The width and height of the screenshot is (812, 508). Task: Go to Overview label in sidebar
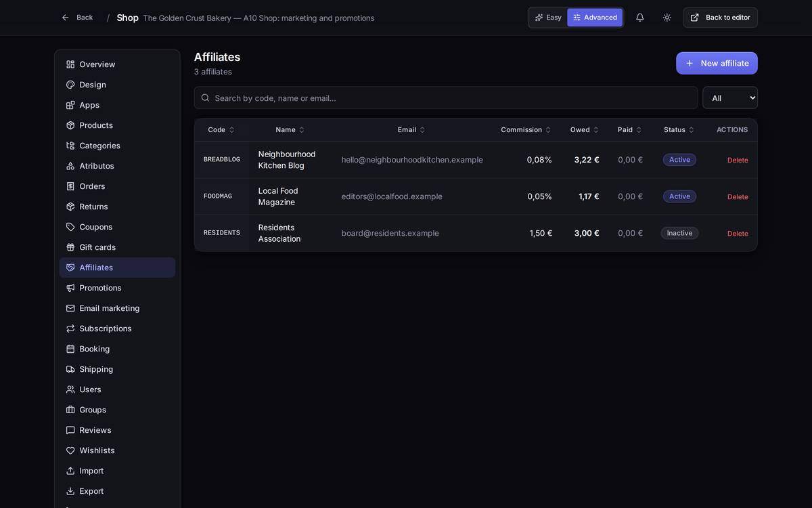coord(97,64)
